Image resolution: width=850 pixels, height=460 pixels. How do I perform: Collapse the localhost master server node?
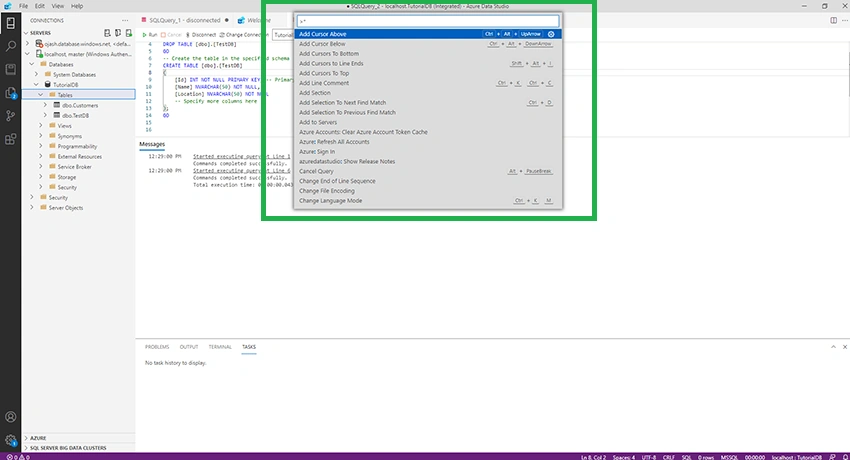tap(27, 54)
